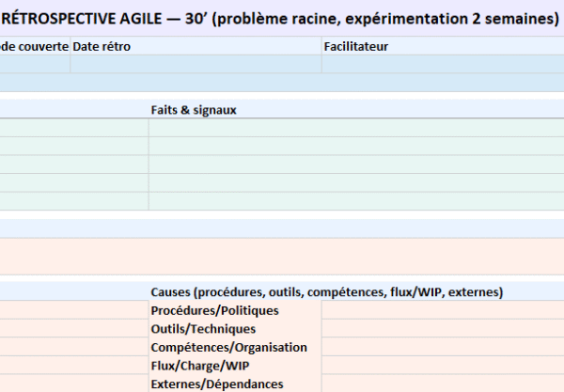The image size is (564, 392).
Task: Select the empty cell below Date rétro
Action: (196, 64)
